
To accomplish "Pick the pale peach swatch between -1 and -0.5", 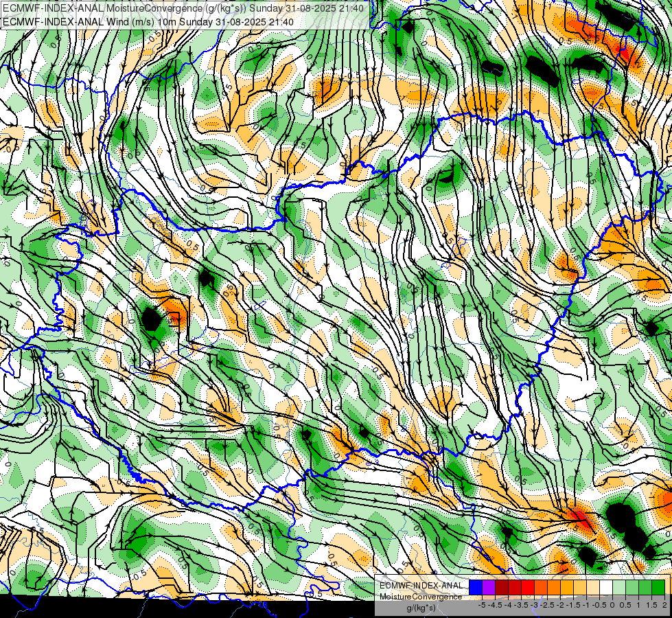I will click(x=593, y=587).
